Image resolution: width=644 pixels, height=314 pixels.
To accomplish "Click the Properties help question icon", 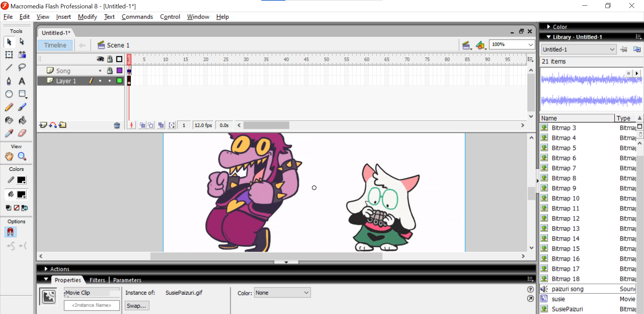I will coord(530,289).
